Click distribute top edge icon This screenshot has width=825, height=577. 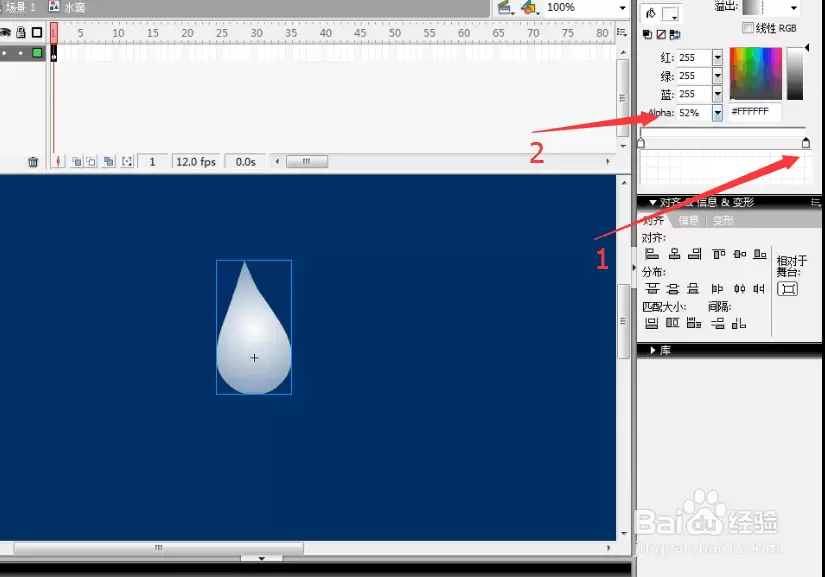pyautogui.click(x=652, y=288)
